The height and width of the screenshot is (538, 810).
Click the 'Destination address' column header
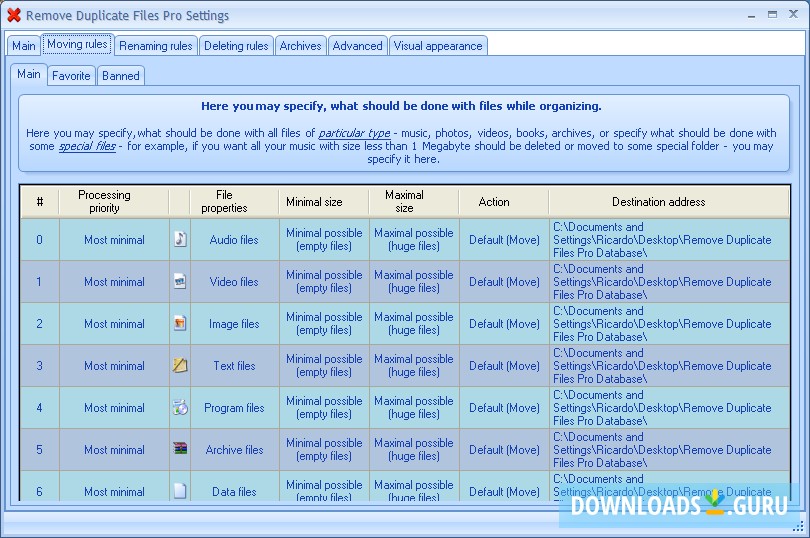pos(669,202)
